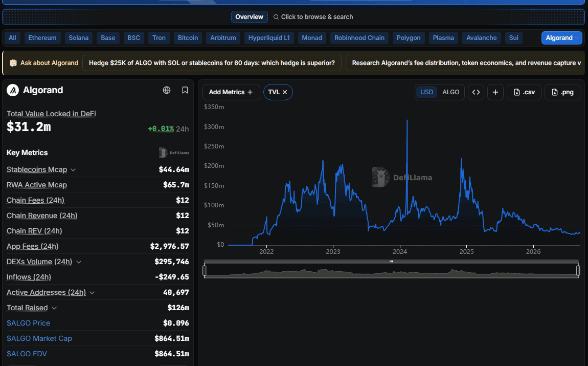Image resolution: width=588 pixels, height=366 pixels.
Task: Expand the Stablecoins Mcap row
Action: [73, 169]
